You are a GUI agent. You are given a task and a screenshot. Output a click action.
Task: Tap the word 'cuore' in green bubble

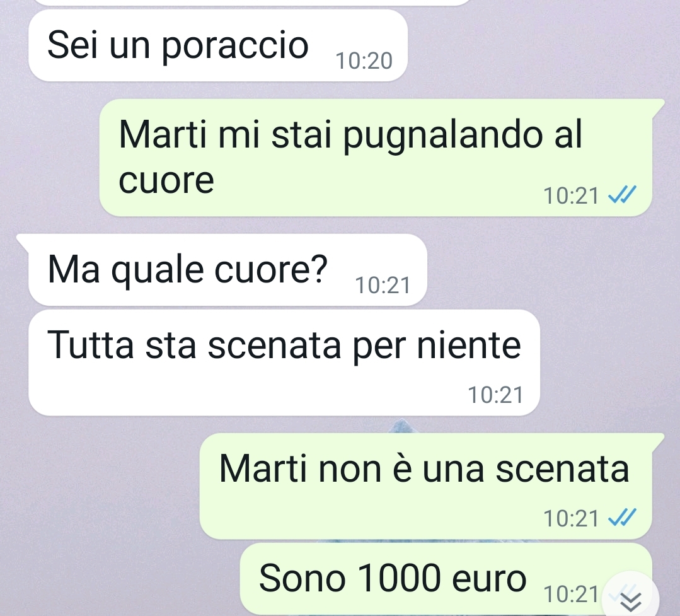pos(166,180)
